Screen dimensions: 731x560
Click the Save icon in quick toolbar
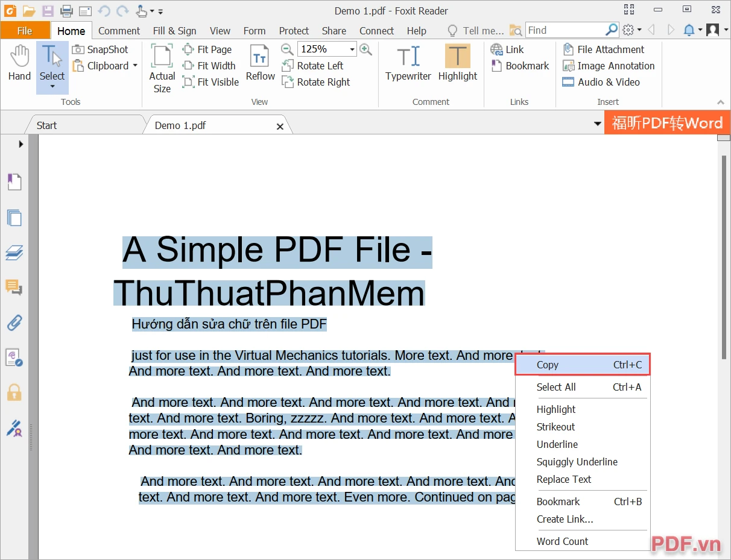[x=48, y=11]
